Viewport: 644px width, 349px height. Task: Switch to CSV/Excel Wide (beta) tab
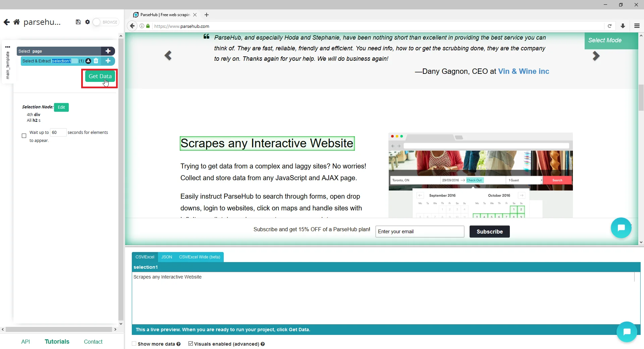coord(200,257)
